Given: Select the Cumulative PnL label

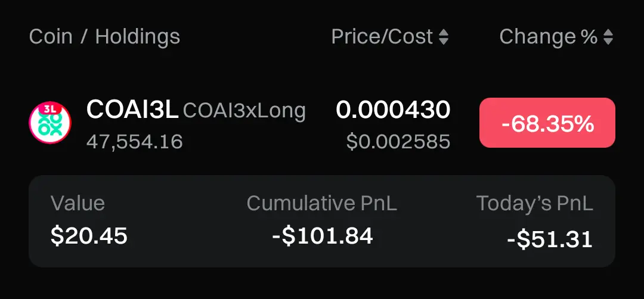Looking at the screenshot, I should [x=321, y=203].
